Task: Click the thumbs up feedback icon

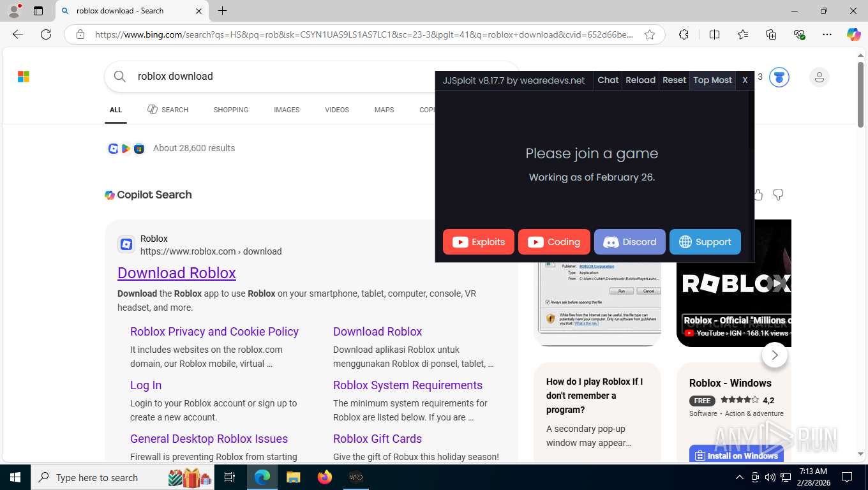Action: click(x=758, y=195)
